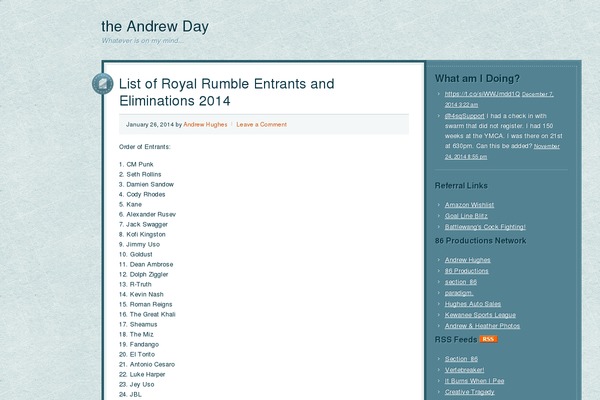Select entrant 22 Luke Harper
The height and width of the screenshot is (400, 600).
click(x=142, y=374)
